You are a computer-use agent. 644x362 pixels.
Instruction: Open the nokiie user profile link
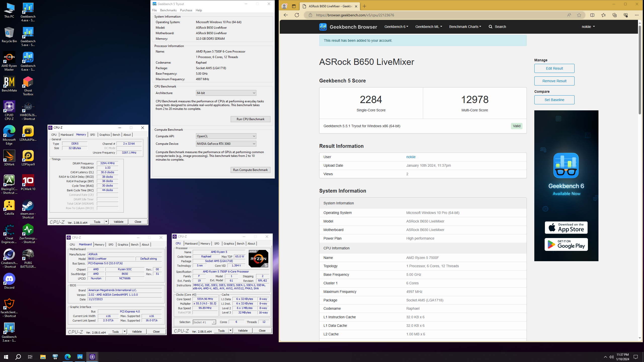click(x=411, y=157)
